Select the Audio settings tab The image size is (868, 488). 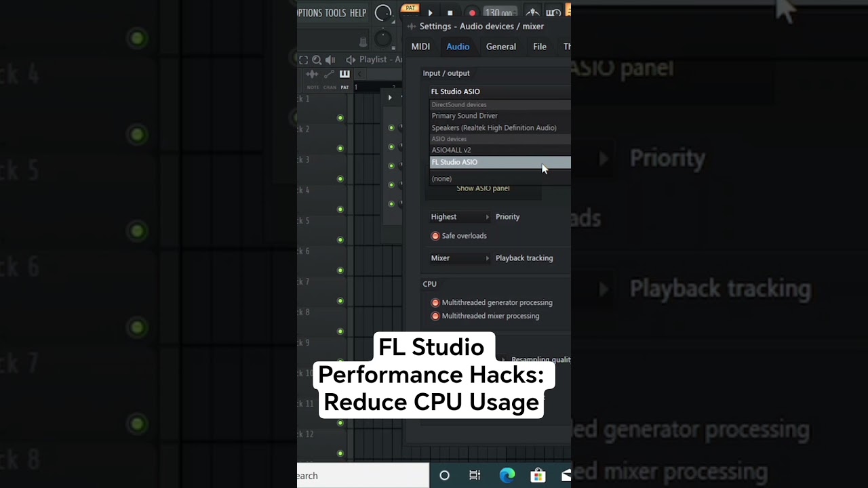[458, 46]
